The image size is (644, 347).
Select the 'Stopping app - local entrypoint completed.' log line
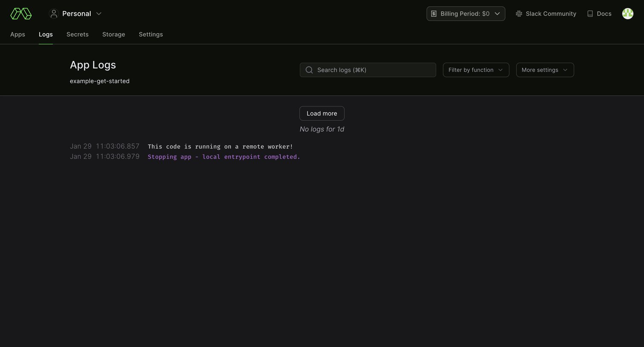coord(224,157)
